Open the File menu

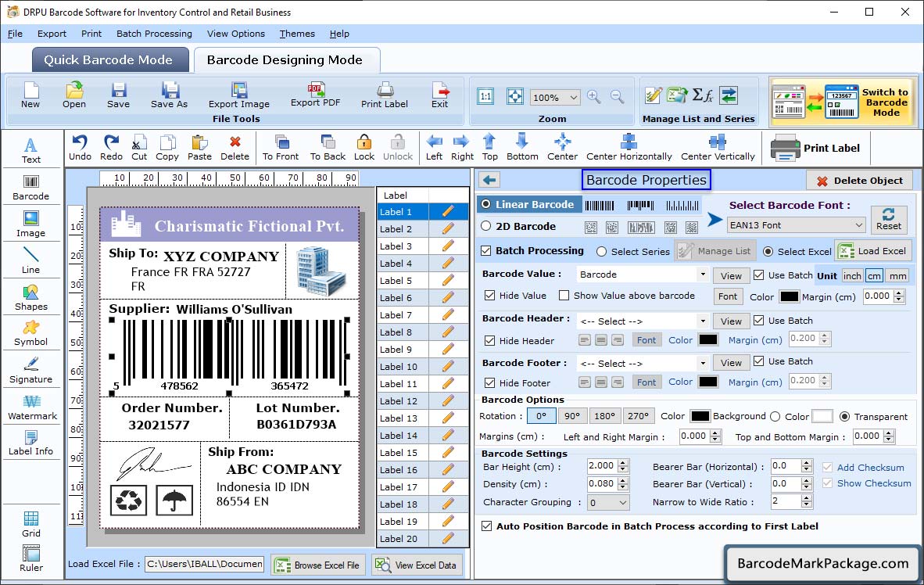coord(15,34)
